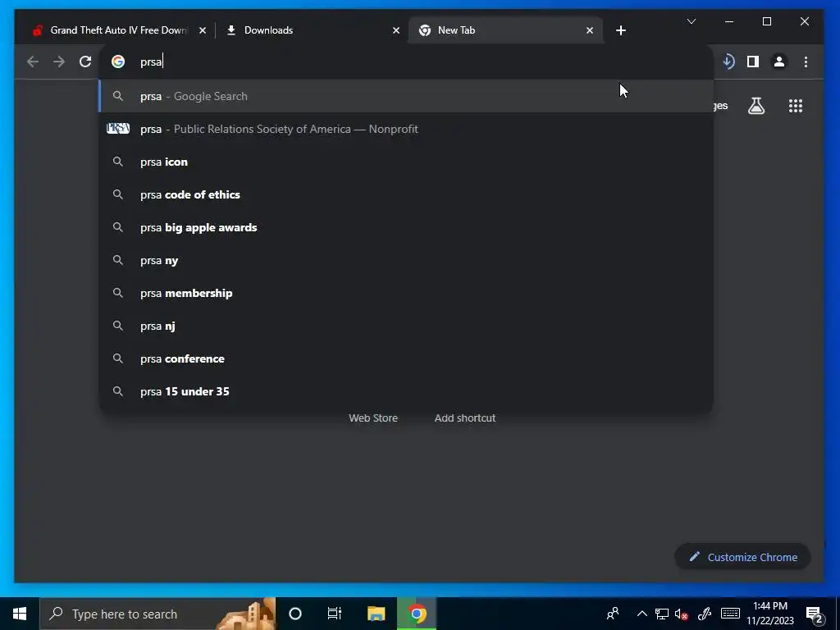The width and height of the screenshot is (840, 630).
Task: Choose 'prsa big apple awards' suggestion
Action: pos(405,227)
